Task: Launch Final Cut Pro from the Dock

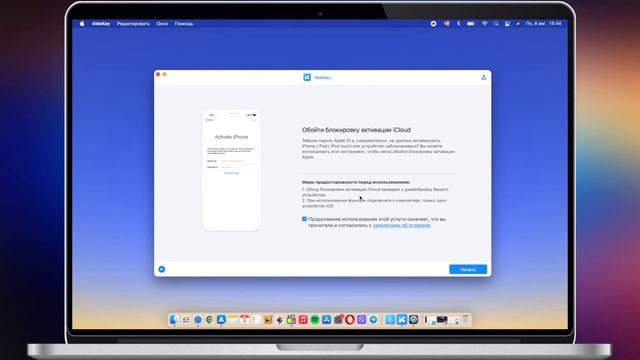Action: click(x=291, y=320)
